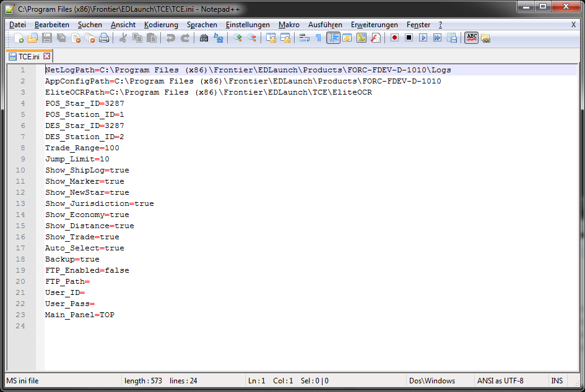Screen dimensions: 585x392
Task: Click the Zoom In magnifier icon
Action: pyautogui.click(x=237, y=38)
